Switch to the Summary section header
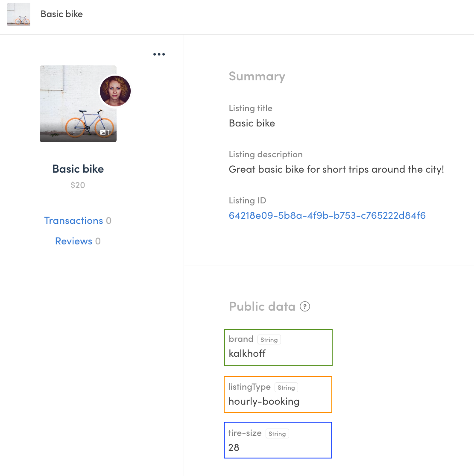474x476 pixels. point(257,76)
